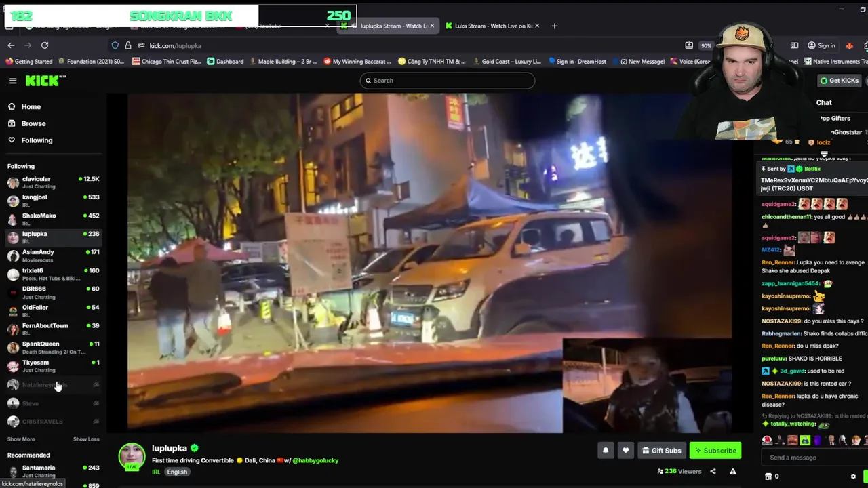
Task: Click the KICK logo
Action: [45, 81]
